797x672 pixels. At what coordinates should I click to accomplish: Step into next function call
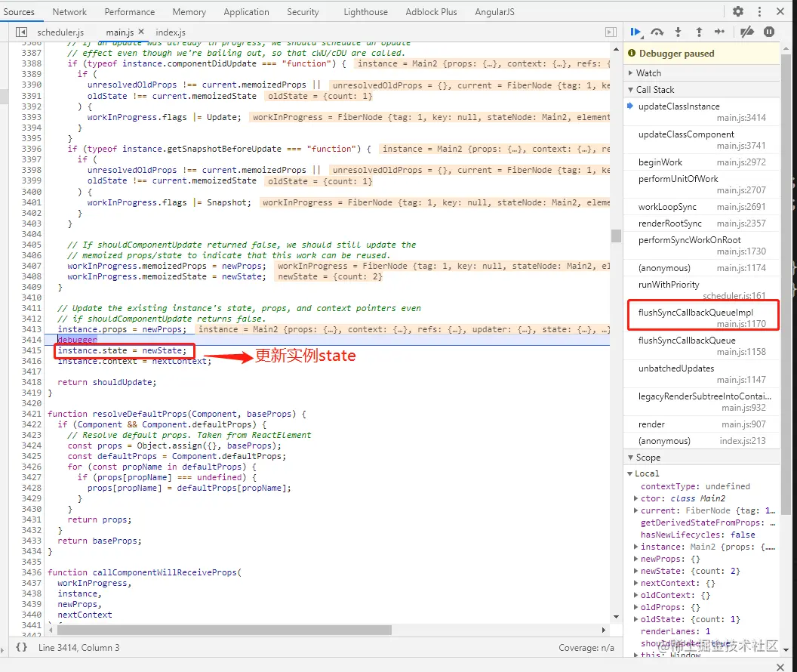tap(678, 32)
